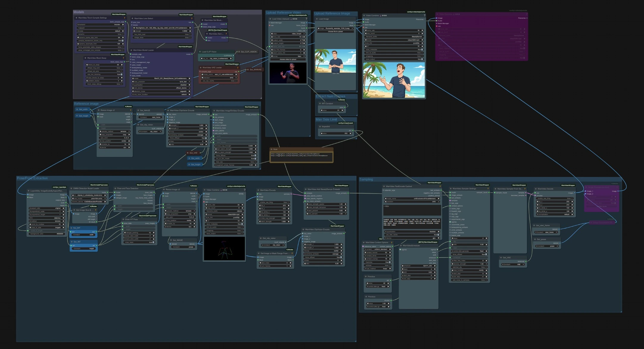The height and width of the screenshot is (349, 644).
Task: Open help on WanVideo TextEncode Cached node
Action: [x=440, y=186]
